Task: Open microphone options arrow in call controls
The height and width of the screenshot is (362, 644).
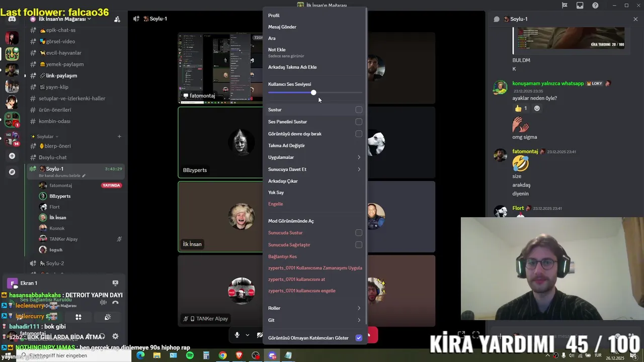Action: (x=248, y=335)
